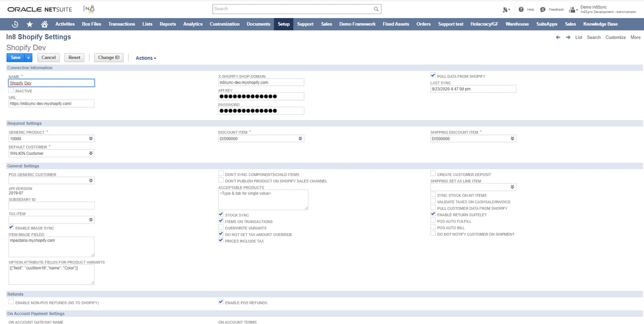Open the SuiteApps menu
Screen dimensions: 644x324
[x=547, y=24]
